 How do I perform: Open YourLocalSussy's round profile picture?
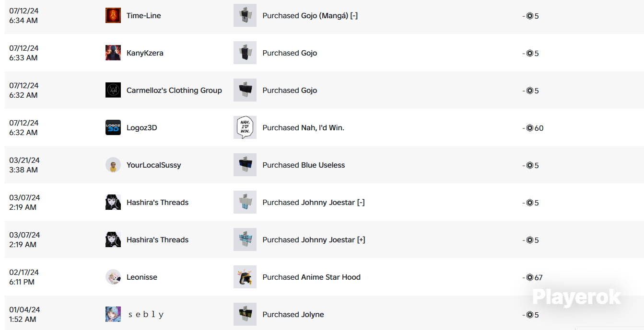pyautogui.click(x=113, y=165)
